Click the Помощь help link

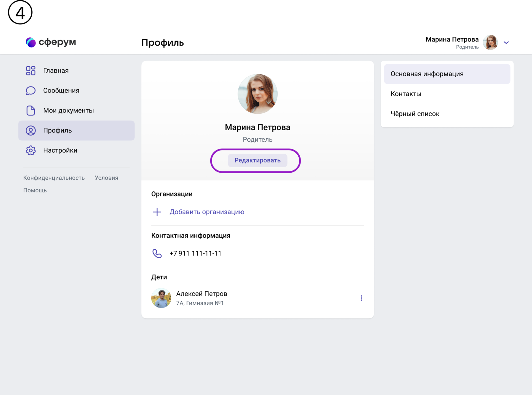tap(35, 190)
